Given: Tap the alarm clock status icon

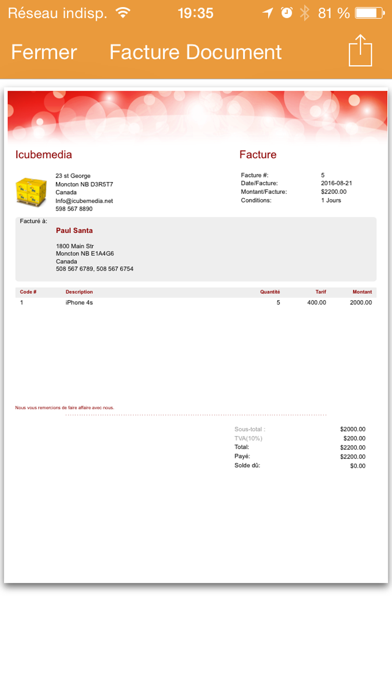Looking at the screenshot, I should pos(287,13).
